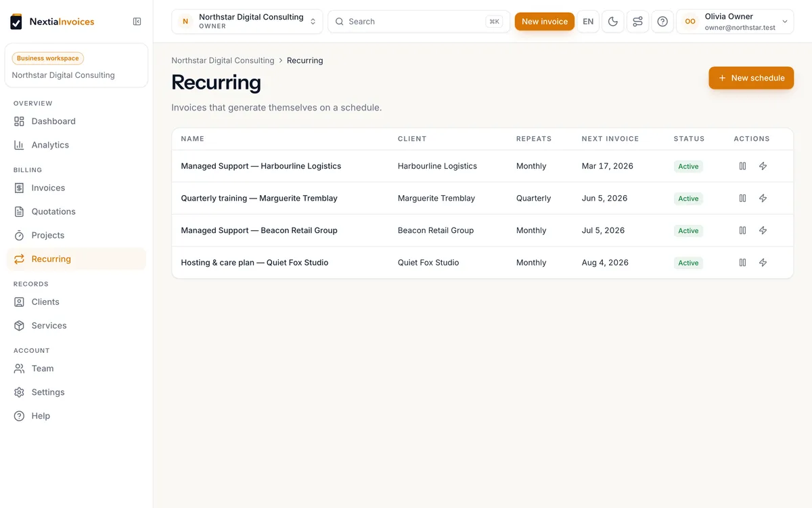
Task: Click the New invoice button
Action: pyautogui.click(x=545, y=22)
